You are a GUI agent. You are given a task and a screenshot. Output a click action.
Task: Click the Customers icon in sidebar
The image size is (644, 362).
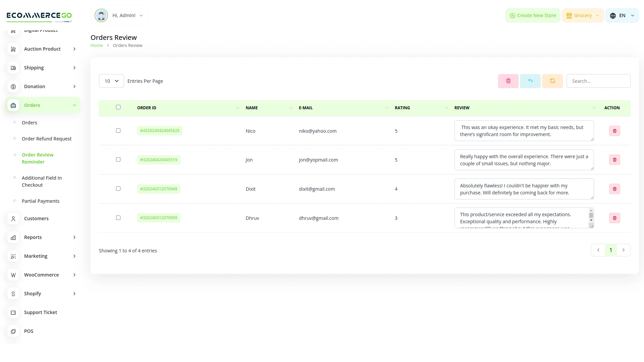(x=13, y=218)
